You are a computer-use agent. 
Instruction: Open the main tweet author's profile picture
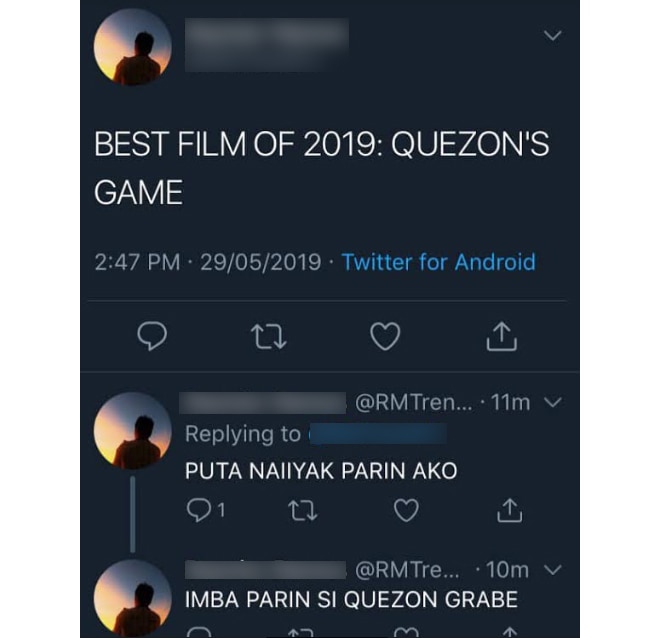coord(133,47)
